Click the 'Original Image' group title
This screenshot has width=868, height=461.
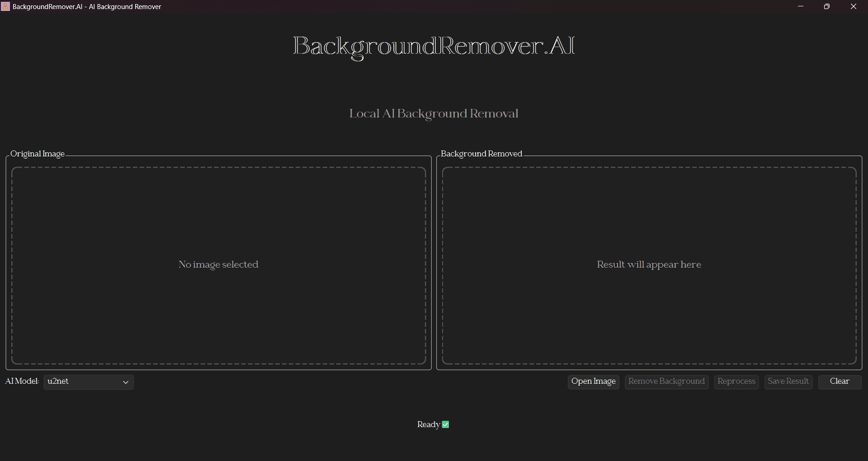point(38,154)
